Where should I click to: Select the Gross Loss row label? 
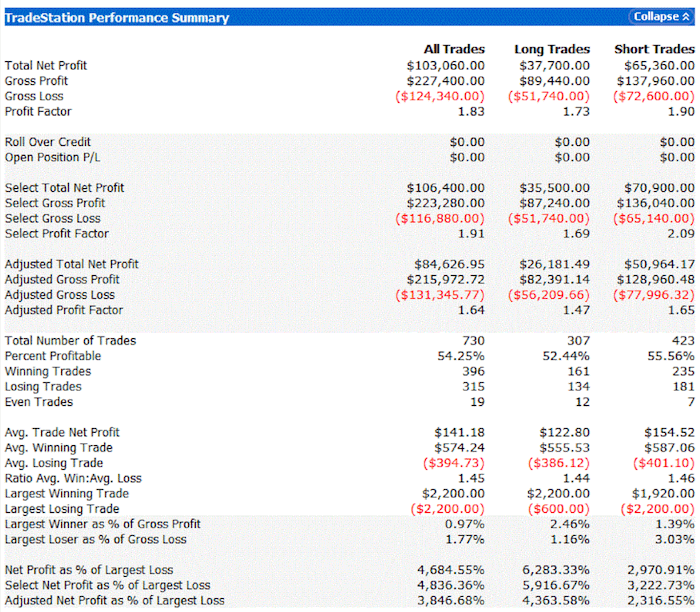(34, 96)
